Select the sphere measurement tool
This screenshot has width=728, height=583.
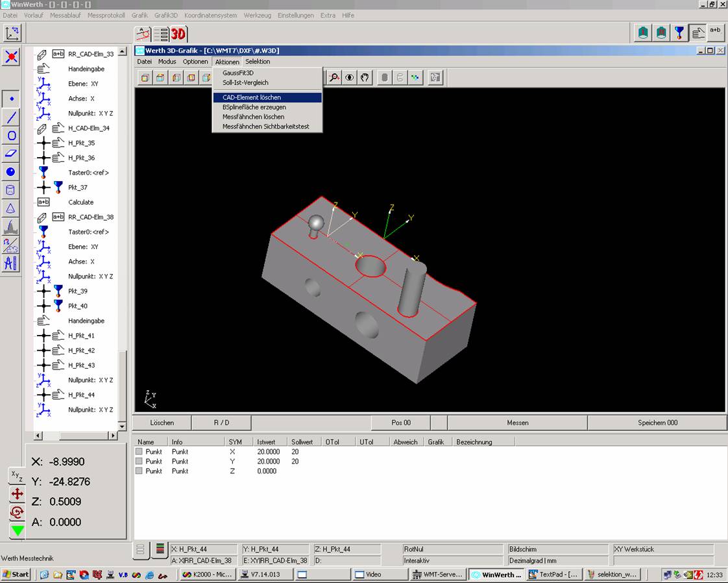[x=10, y=171]
